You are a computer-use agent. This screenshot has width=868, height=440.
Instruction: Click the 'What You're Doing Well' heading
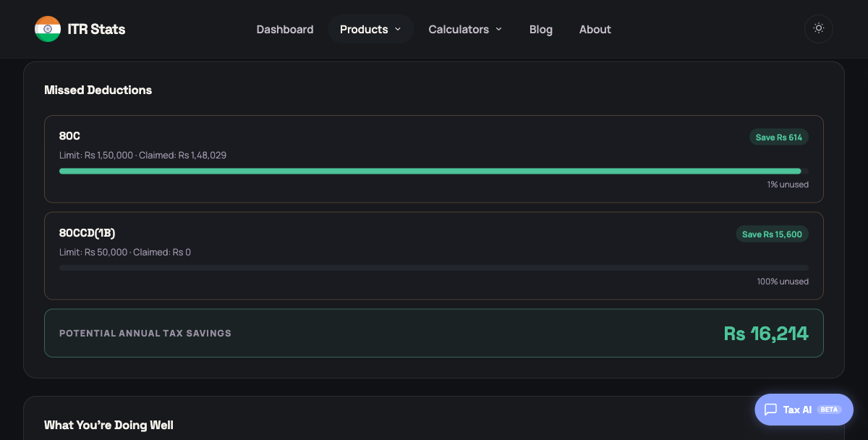[x=109, y=425]
